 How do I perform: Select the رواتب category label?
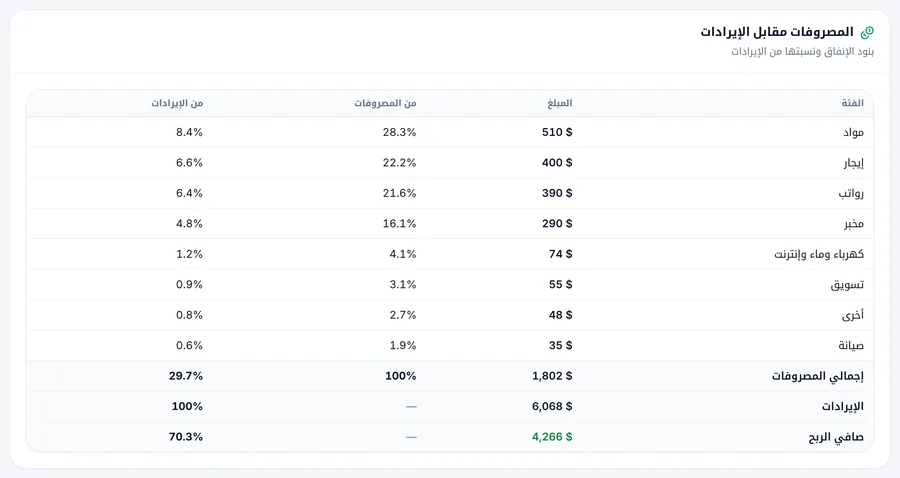(851, 193)
